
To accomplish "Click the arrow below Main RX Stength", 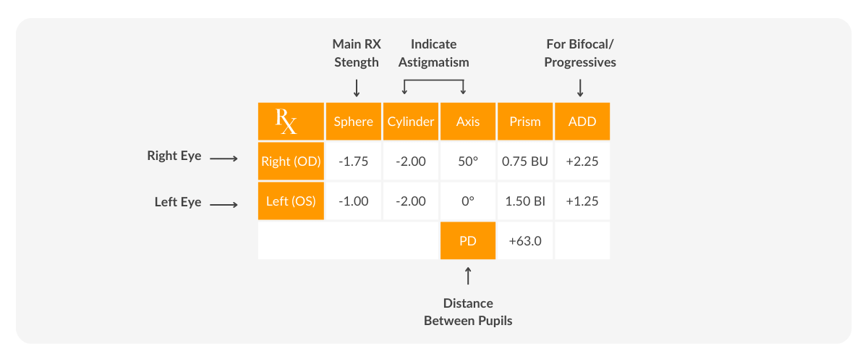I will pos(357,88).
